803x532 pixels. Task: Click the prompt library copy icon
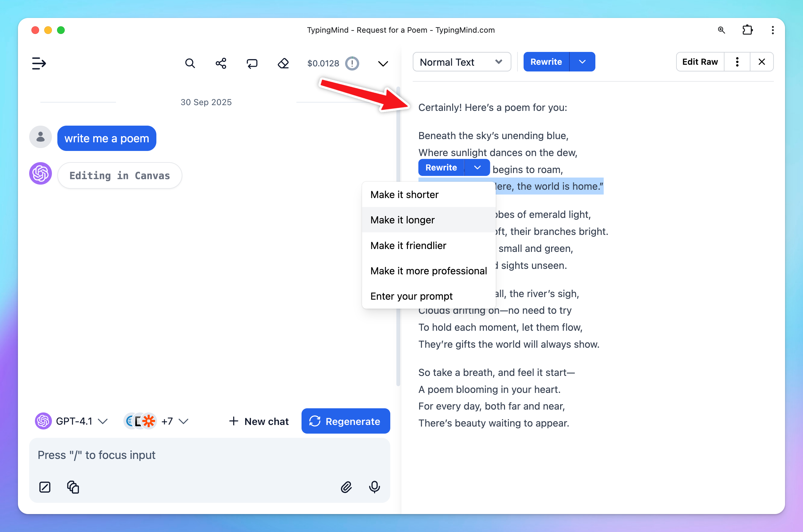[x=73, y=487]
